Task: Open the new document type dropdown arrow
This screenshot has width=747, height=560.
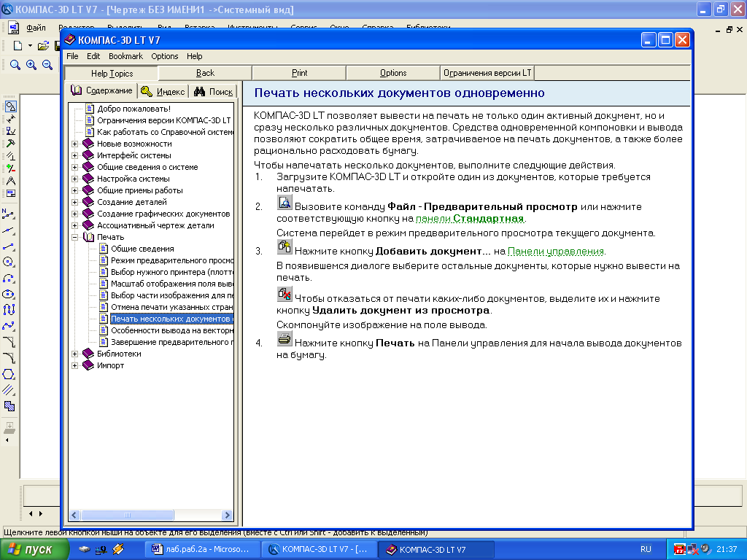Action: click(30, 46)
